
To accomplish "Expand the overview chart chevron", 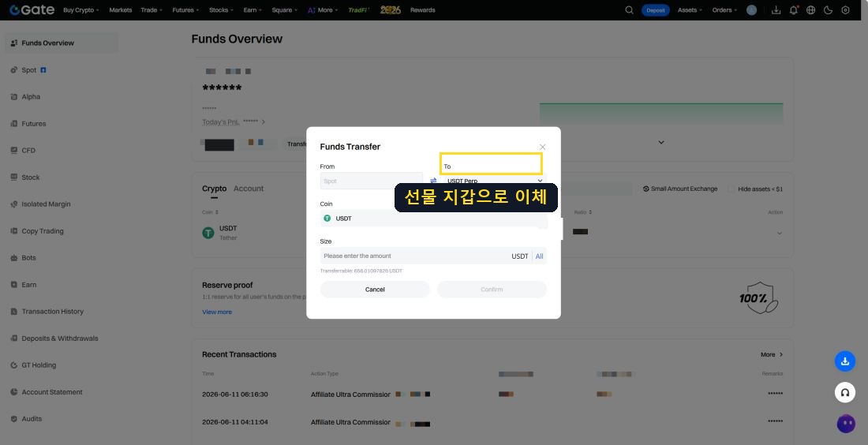I will (x=661, y=142).
